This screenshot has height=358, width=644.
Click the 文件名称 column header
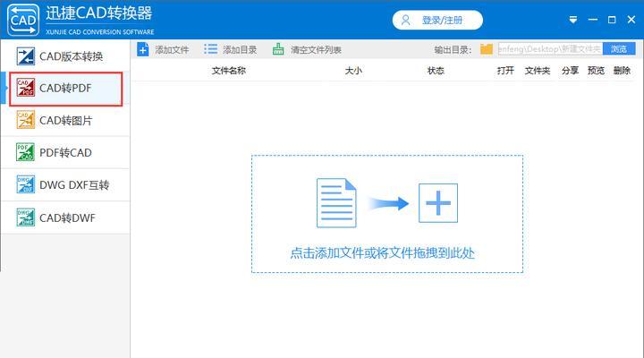[x=229, y=71]
